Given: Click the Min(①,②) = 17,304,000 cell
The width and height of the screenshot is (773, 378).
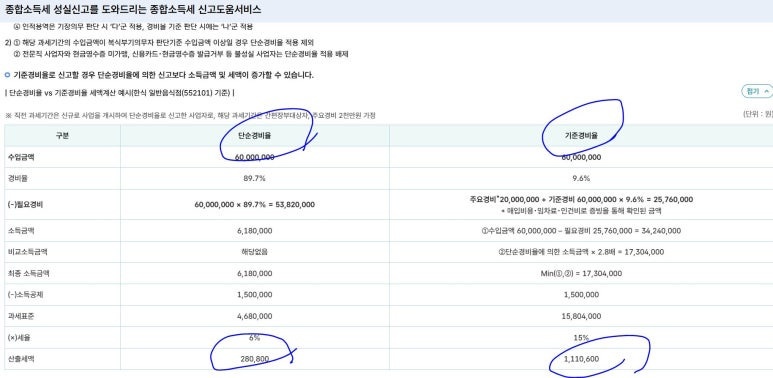Looking at the screenshot, I should click(581, 273).
